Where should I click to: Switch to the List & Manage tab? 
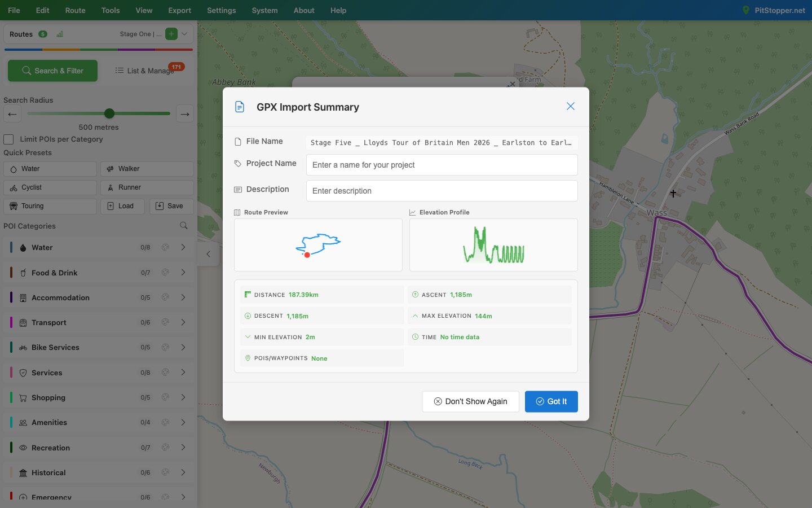[145, 71]
